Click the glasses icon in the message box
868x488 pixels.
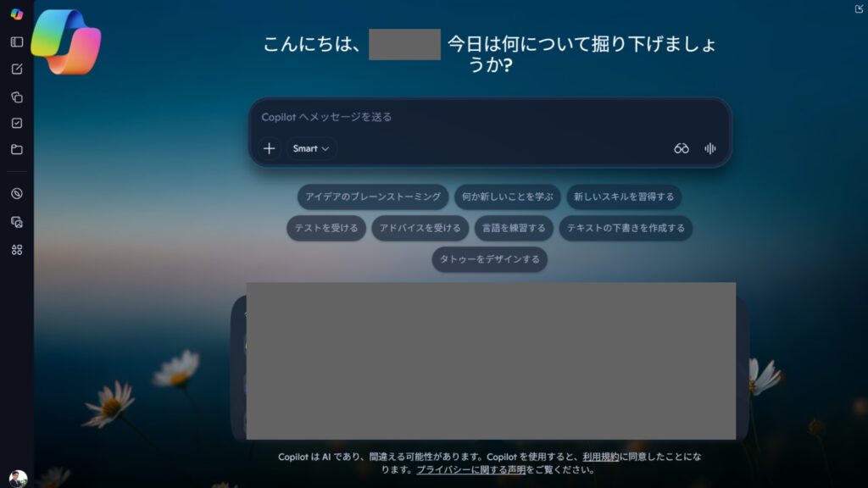(682, 148)
